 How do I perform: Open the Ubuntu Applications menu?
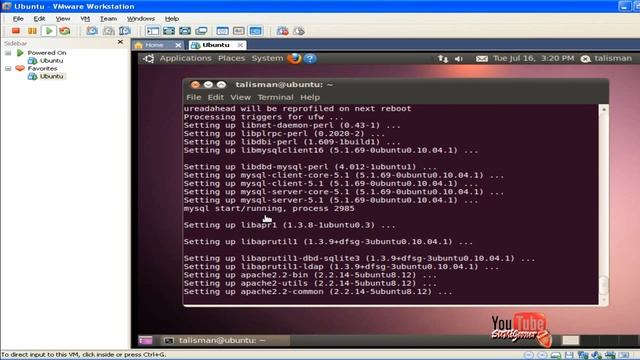[186, 58]
